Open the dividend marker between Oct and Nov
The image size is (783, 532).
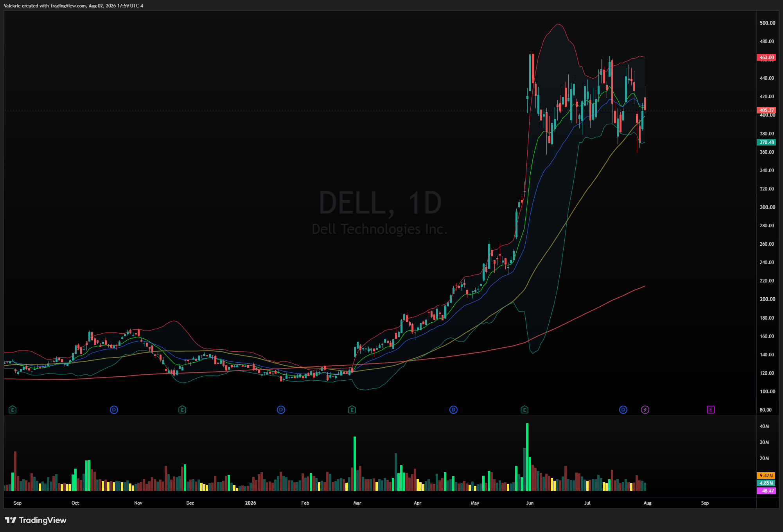114,410
